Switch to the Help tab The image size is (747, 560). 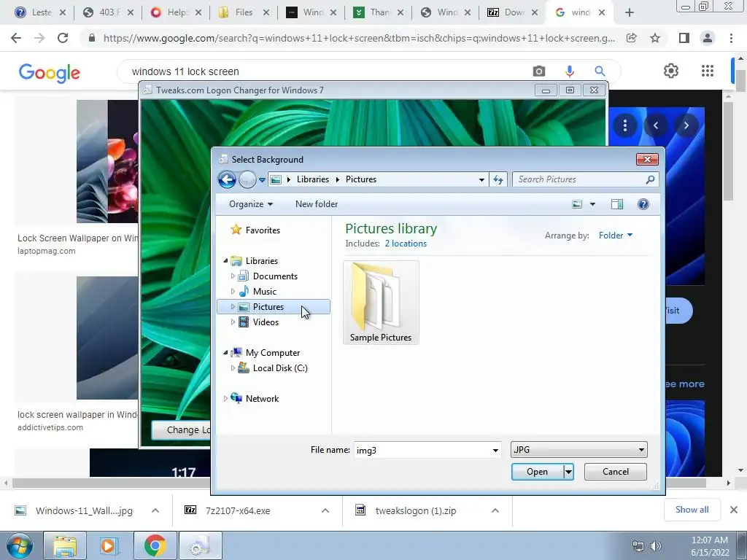pyautogui.click(x=175, y=12)
